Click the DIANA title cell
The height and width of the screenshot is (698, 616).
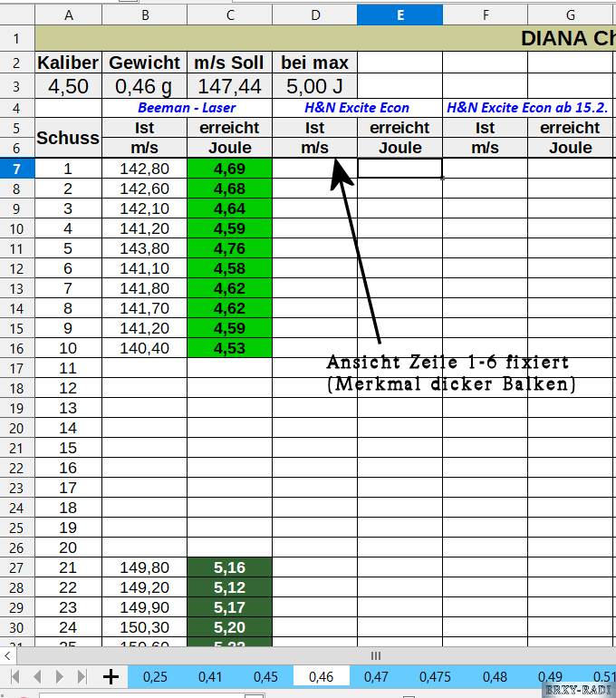point(325,38)
